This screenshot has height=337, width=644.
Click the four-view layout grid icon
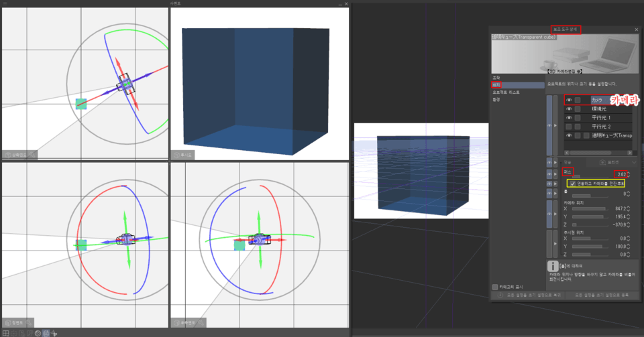(5, 333)
